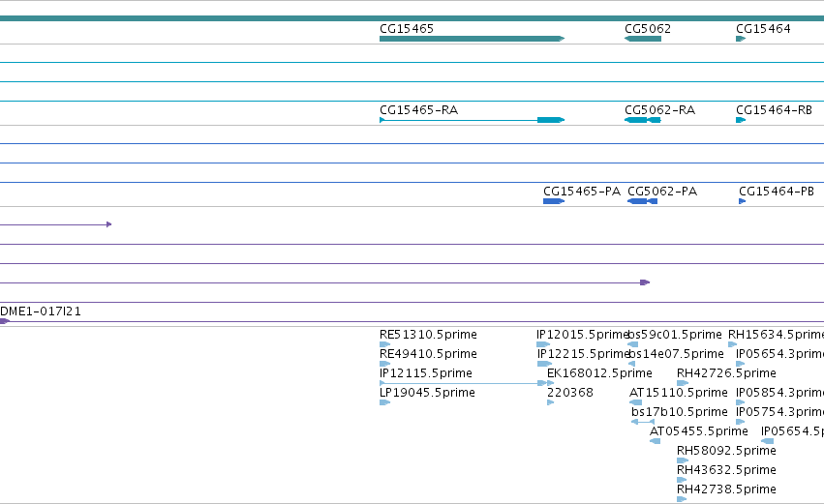Click the AT05455.5prime arrow glyph
The image size is (824, 504).
click(x=655, y=441)
